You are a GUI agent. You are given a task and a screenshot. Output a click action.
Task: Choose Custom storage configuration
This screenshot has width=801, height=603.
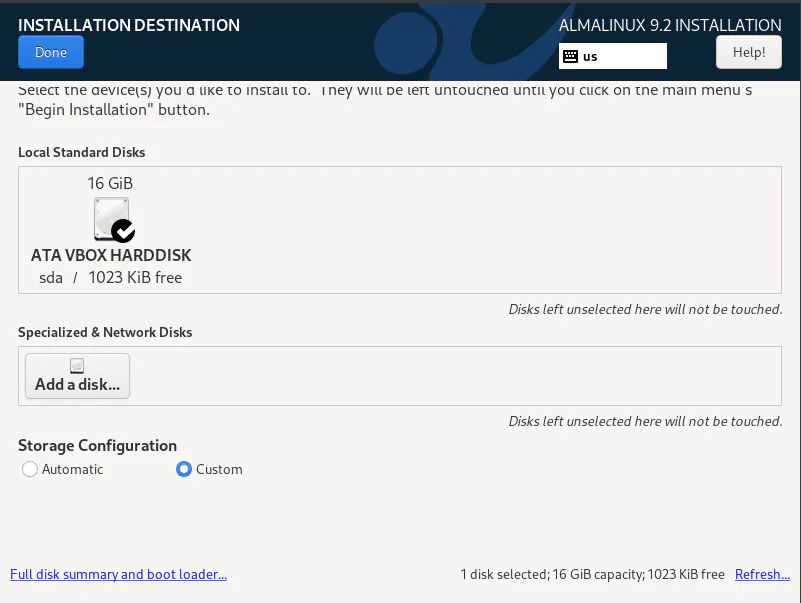point(209,469)
